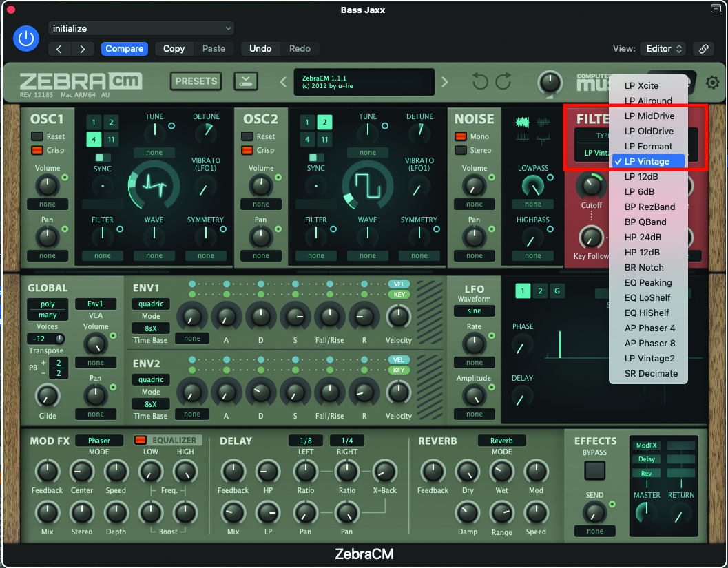728x568 pixels.
Task: Open the View Editor dropdown
Action: pos(663,49)
